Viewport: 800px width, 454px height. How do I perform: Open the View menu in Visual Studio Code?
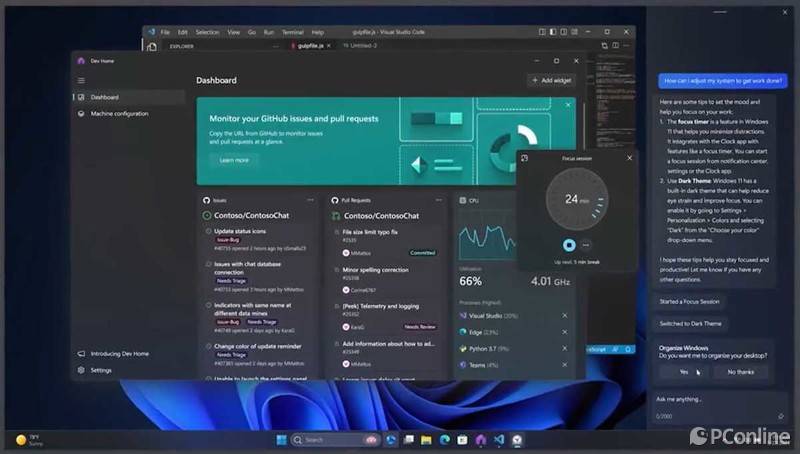click(x=234, y=32)
